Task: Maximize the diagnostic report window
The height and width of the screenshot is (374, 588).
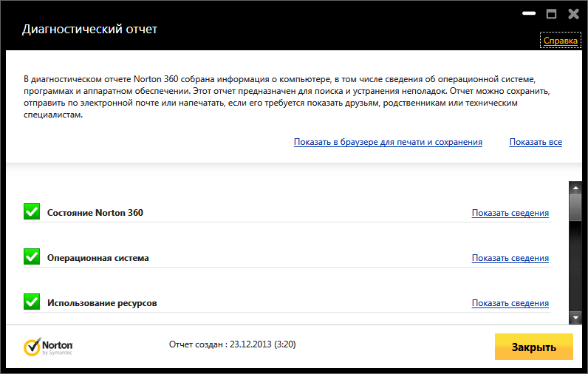Action: click(550, 14)
